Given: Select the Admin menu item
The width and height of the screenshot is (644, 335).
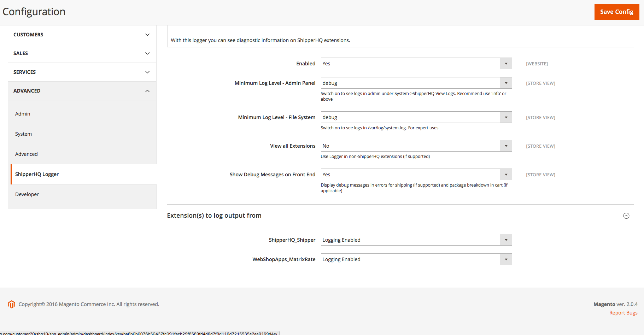Looking at the screenshot, I should click(23, 114).
